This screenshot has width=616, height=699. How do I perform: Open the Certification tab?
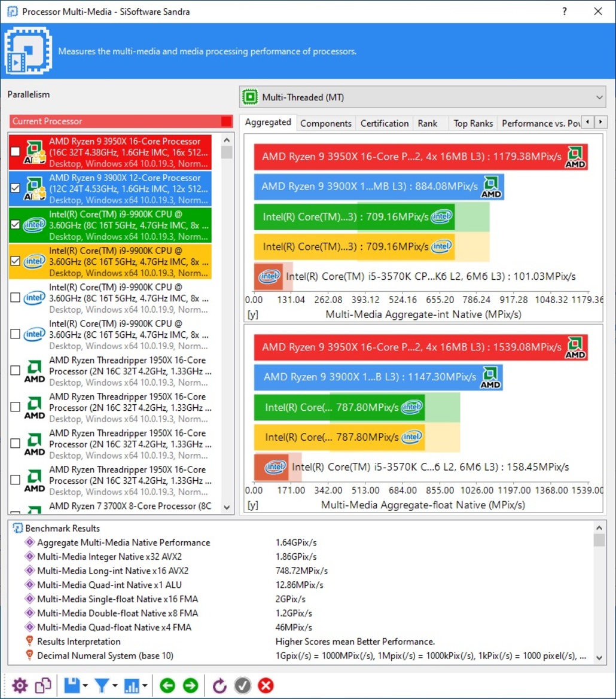coord(384,124)
